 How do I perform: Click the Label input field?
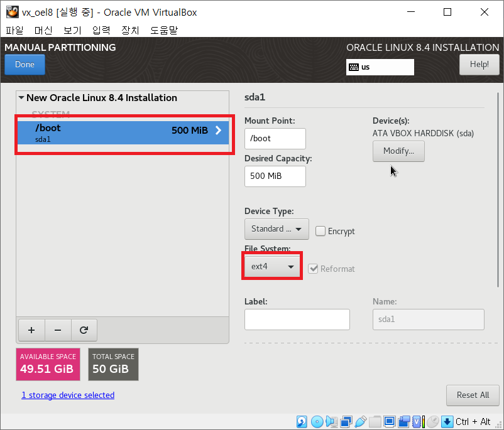[297, 320]
